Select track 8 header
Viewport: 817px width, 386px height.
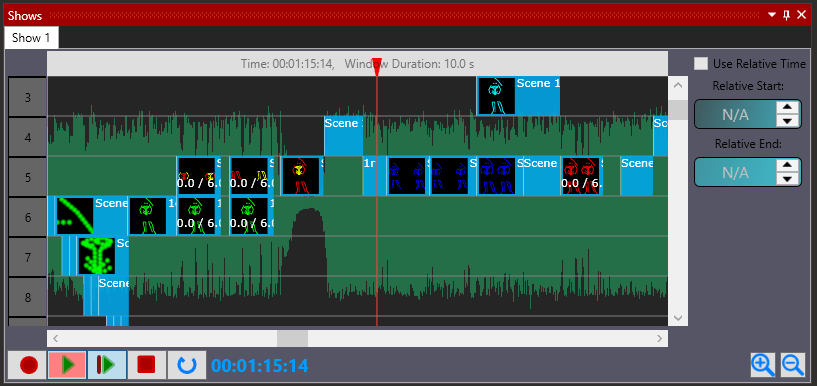[x=28, y=297]
